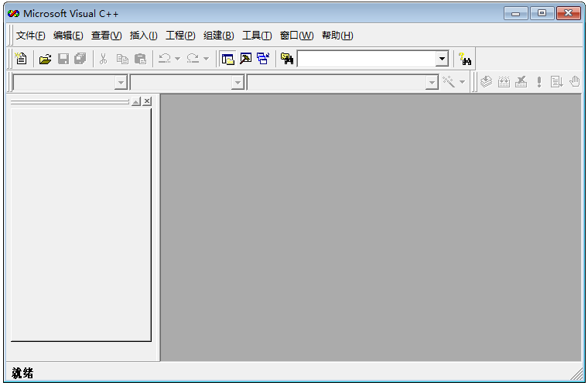Toggle the Workspace window icon
Image resolution: width=588 pixels, height=386 pixels.
click(x=227, y=59)
